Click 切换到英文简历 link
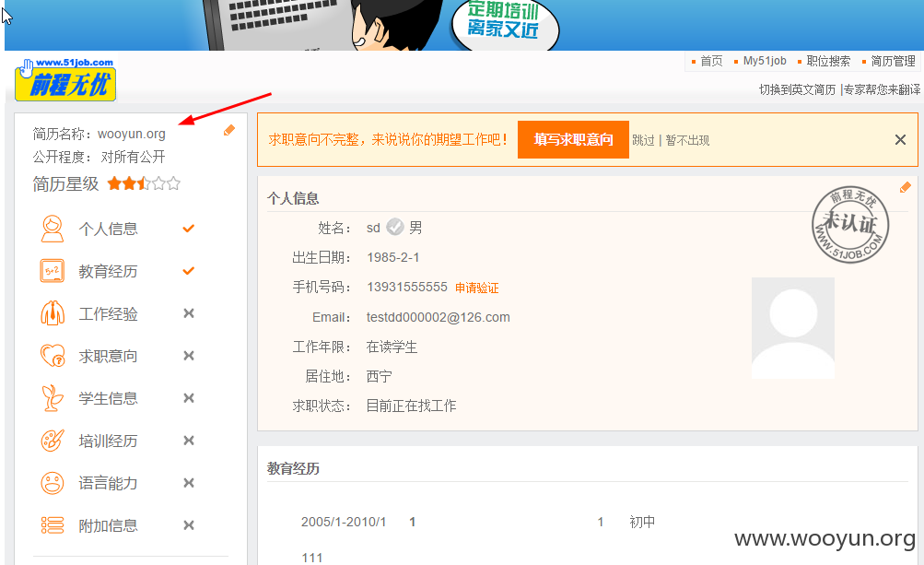The width and height of the screenshot is (924, 565). 797,89
